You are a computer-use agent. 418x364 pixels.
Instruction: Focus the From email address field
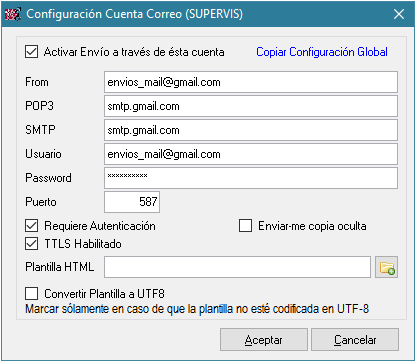pos(251,82)
